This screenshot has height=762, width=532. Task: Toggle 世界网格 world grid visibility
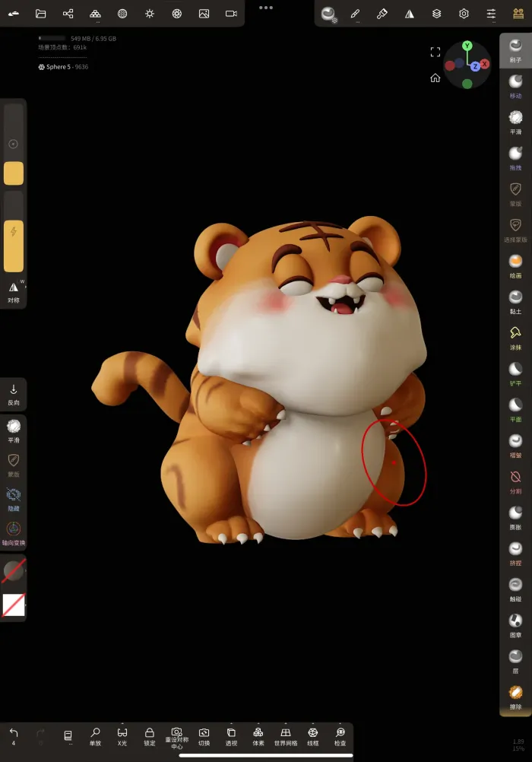click(285, 737)
